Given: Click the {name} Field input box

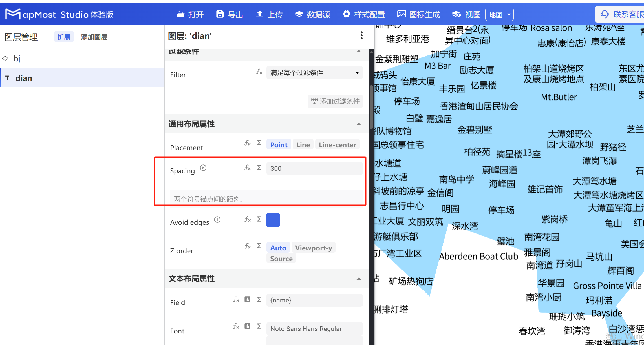Looking at the screenshot, I should 314,300.
